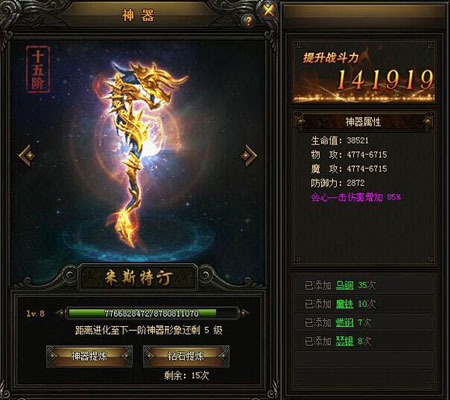450x400 pixels.
Task: Open the 燃钢 material link
Action: (344, 323)
